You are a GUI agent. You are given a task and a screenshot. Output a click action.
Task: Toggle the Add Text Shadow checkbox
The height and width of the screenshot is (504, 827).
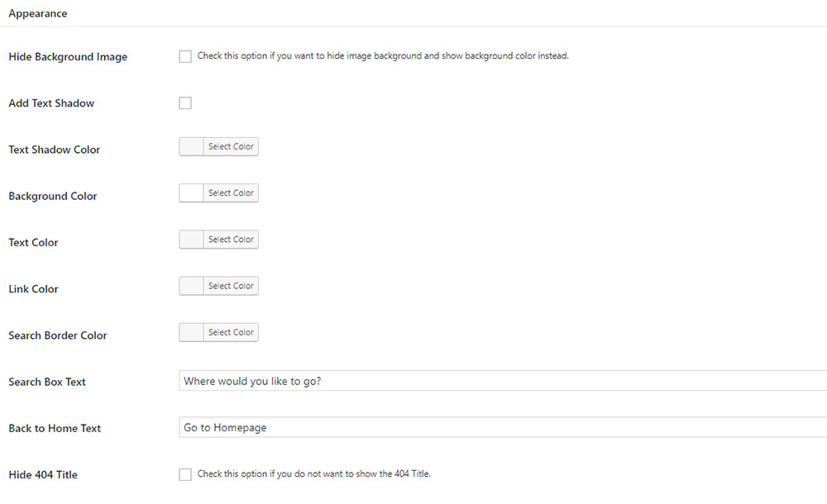click(185, 102)
